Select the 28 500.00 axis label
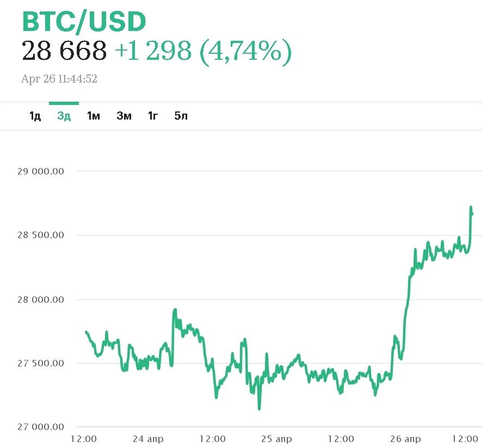 click(x=41, y=235)
